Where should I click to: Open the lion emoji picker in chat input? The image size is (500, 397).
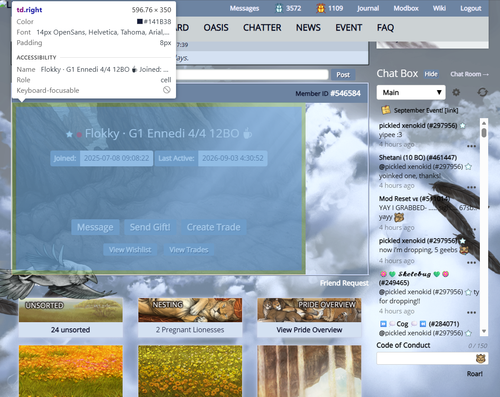[x=480, y=359]
